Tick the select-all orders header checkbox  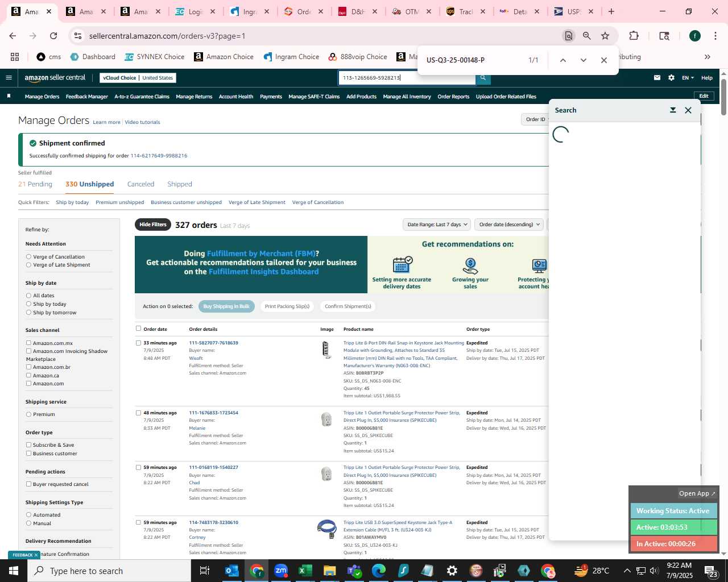[138, 329]
